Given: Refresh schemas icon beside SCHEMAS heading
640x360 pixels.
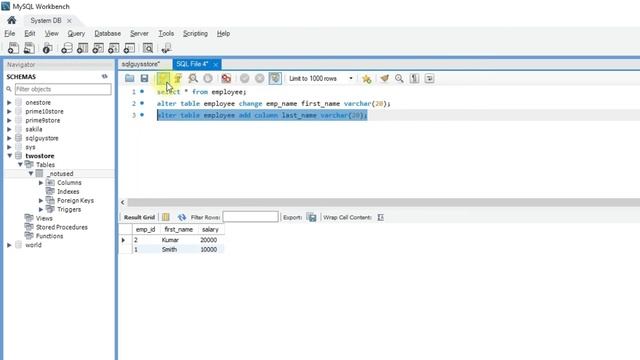Looking at the screenshot, I should (105, 76).
